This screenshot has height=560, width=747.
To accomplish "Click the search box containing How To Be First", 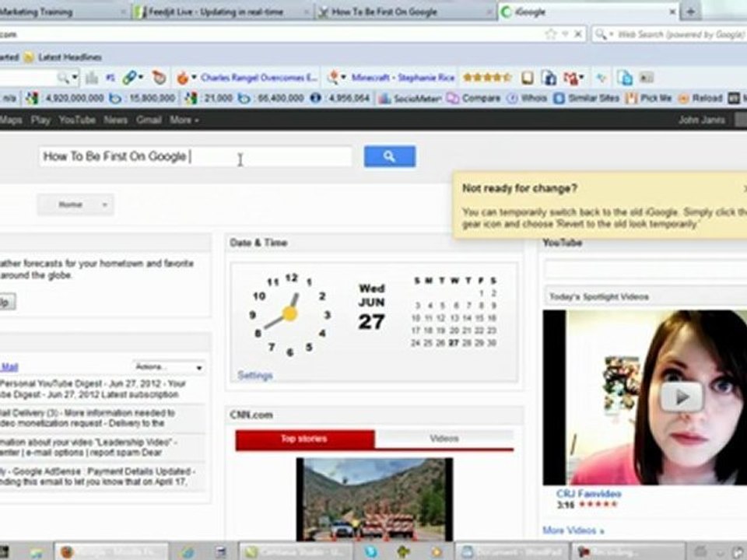I will [195, 156].
